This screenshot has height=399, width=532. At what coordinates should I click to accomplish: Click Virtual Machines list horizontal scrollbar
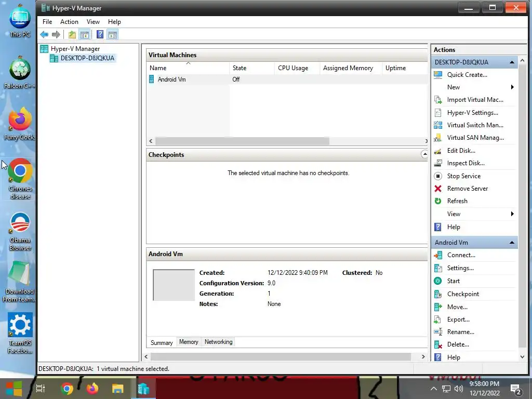tap(242, 141)
